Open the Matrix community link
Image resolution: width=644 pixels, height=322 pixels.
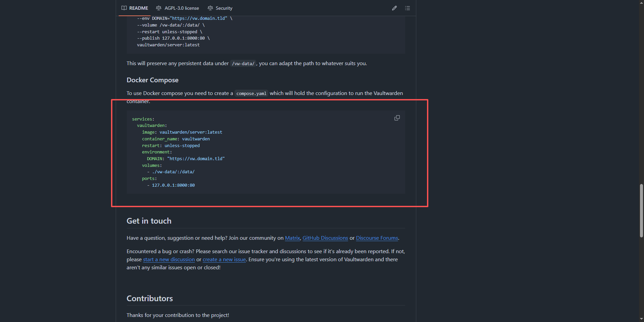click(x=292, y=238)
